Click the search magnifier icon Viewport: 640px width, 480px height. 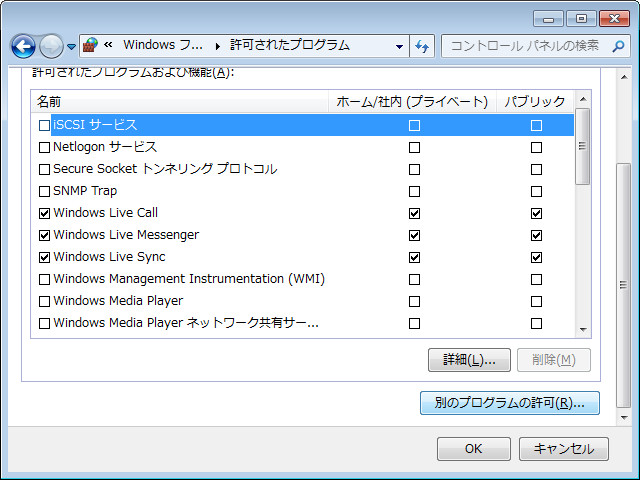pos(618,46)
